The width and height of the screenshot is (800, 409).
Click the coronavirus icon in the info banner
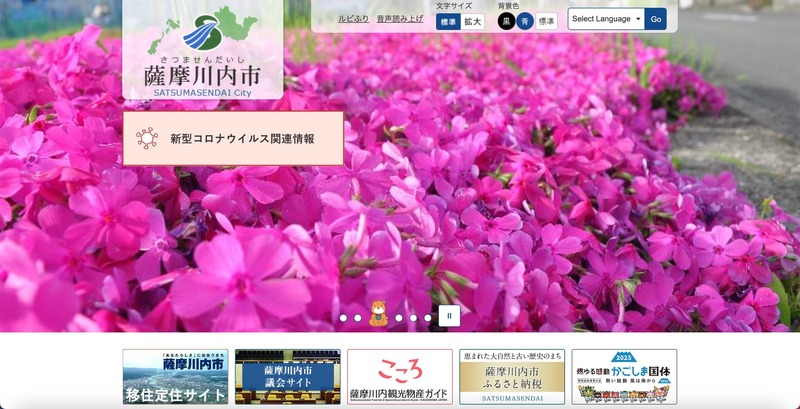(148, 138)
